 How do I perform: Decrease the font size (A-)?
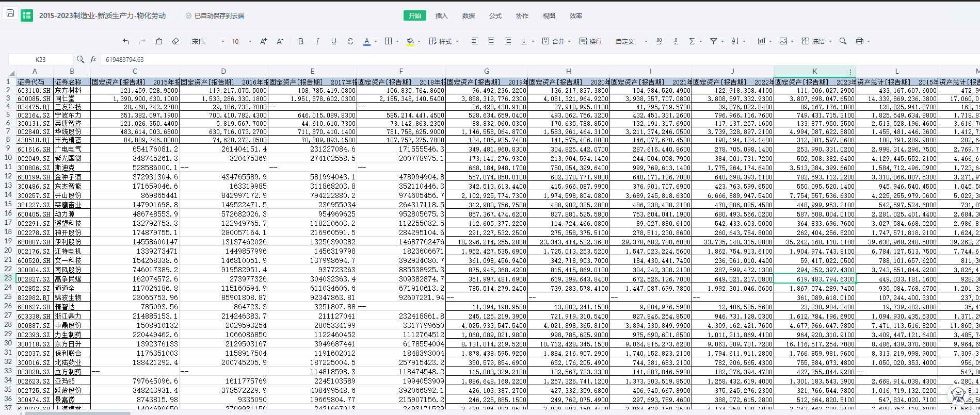pyautogui.click(x=280, y=41)
